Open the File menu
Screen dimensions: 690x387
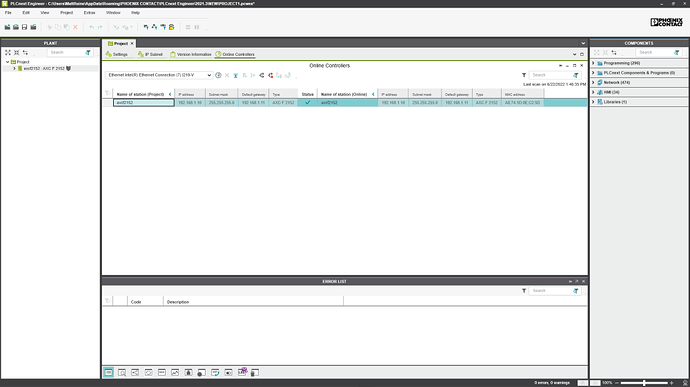[x=8, y=13]
